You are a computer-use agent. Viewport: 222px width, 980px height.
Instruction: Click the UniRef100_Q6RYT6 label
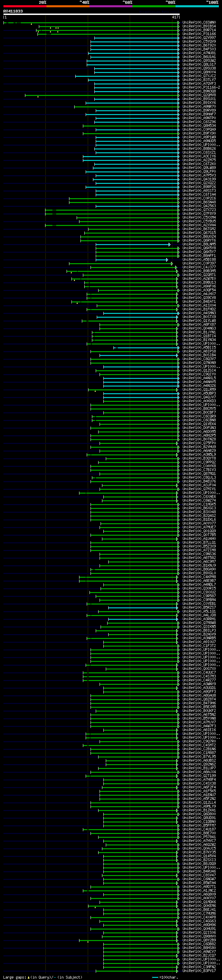coord(199,241)
